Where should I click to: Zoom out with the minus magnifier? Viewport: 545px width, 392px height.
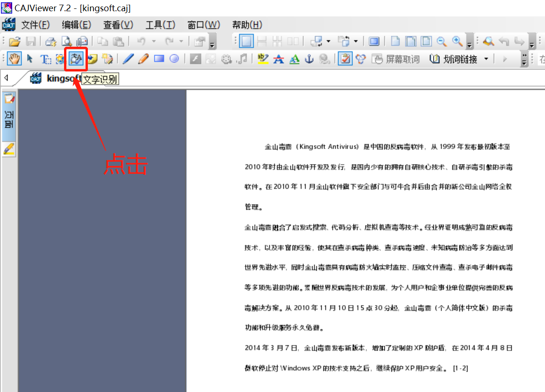[x=441, y=42]
